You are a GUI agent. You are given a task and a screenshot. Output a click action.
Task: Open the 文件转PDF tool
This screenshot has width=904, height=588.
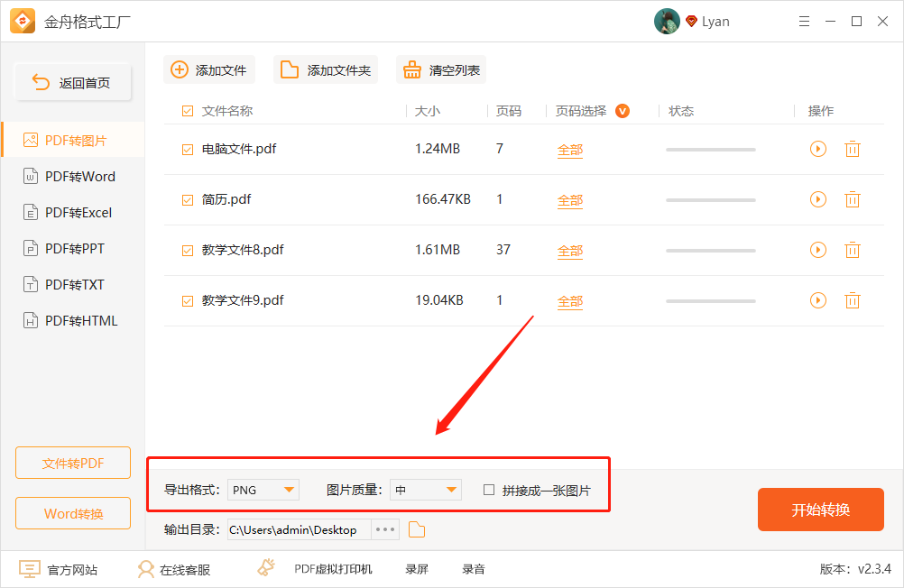[x=73, y=463]
